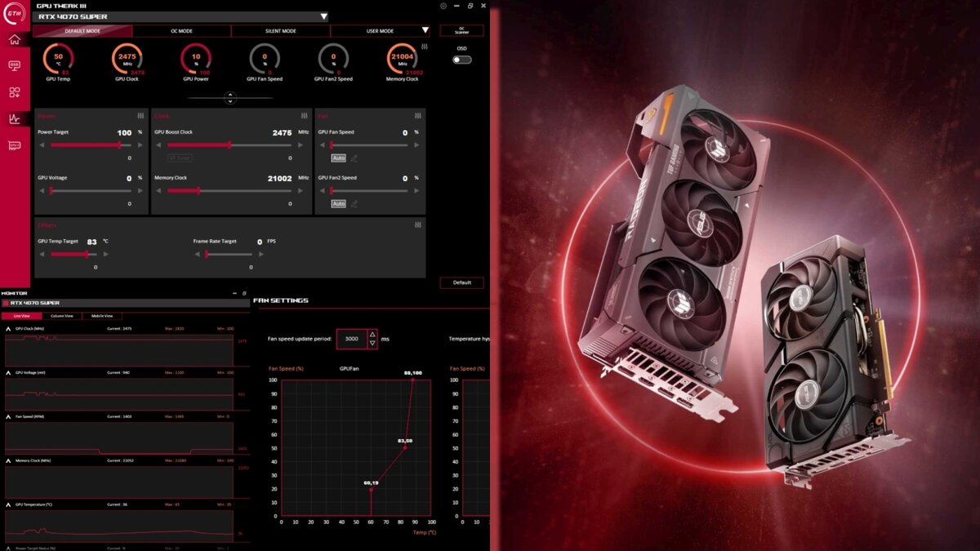Toggle Auto for GPU Fan Speed
This screenshot has width=980, height=551.
coord(338,158)
